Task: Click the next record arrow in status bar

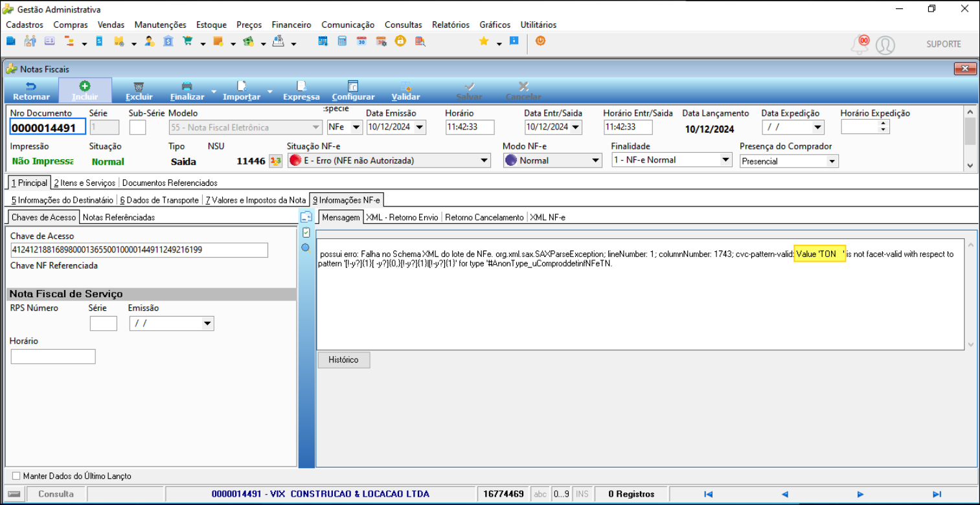Action: (860, 494)
